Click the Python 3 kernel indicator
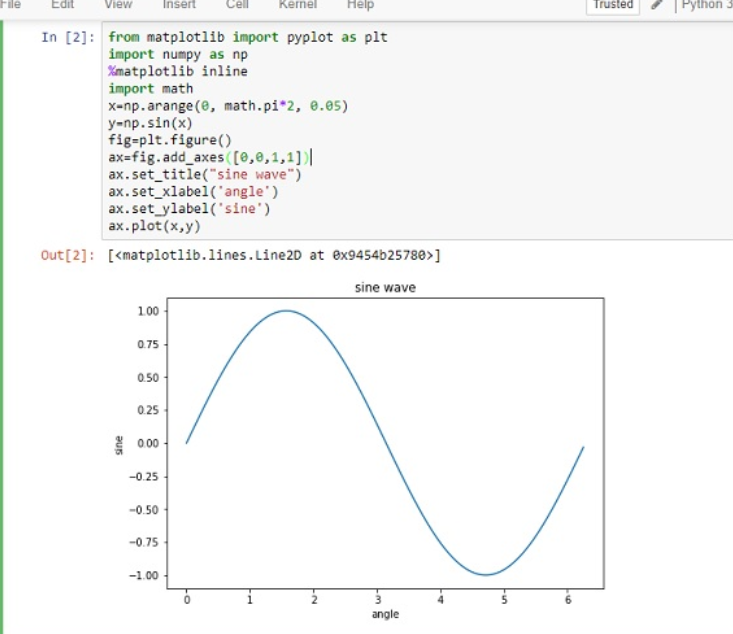This screenshot has height=634, width=733. click(706, 5)
